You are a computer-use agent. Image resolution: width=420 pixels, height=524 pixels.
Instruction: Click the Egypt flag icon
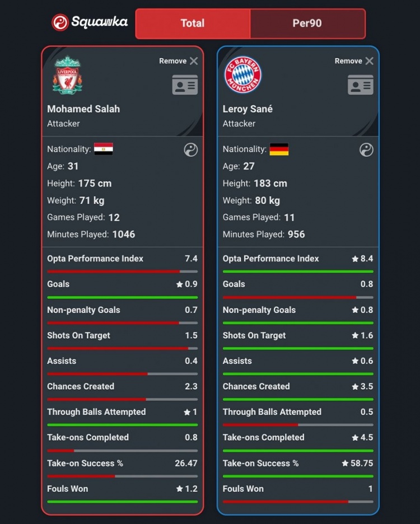(104, 149)
